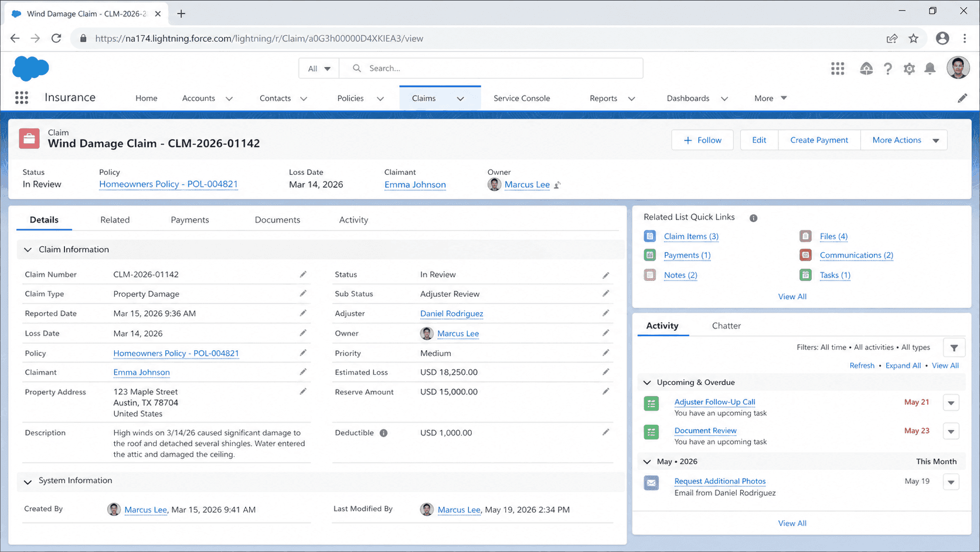Open the Daniel Rodriguez adjuster link

(451, 314)
